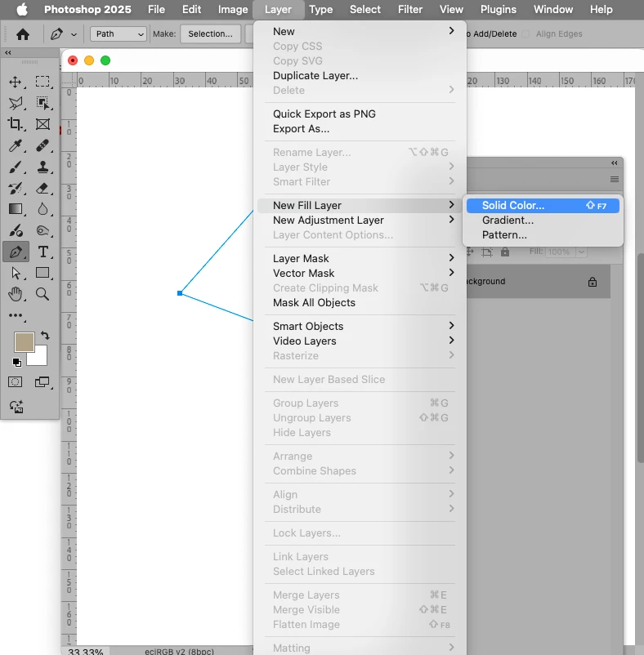This screenshot has width=644, height=655.
Task: Select the Rectangle shape tool
Action: point(42,273)
